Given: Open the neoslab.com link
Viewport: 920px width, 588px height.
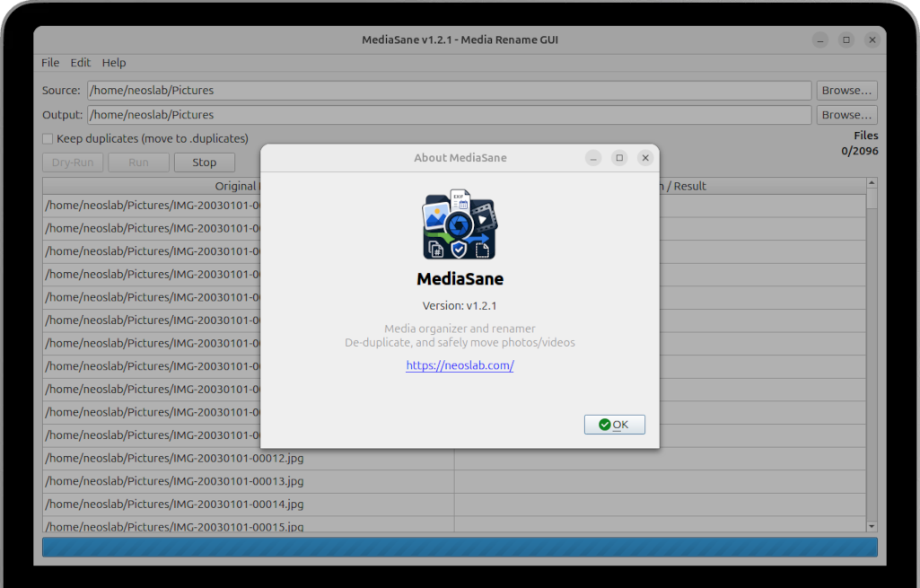Looking at the screenshot, I should tap(460, 365).
